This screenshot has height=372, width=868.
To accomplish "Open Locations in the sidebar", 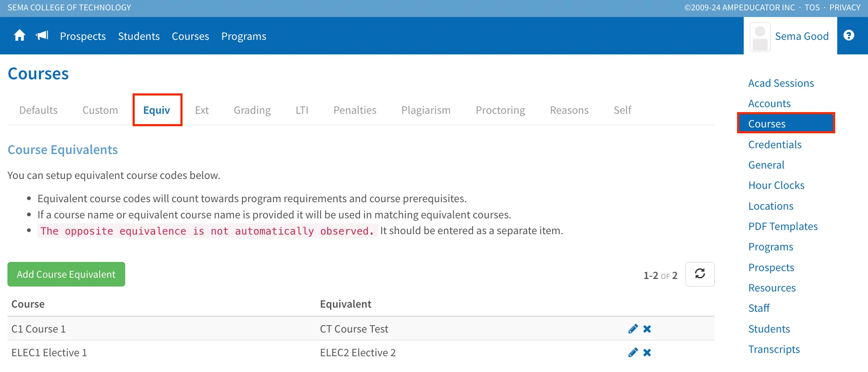I will [x=771, y=206].
